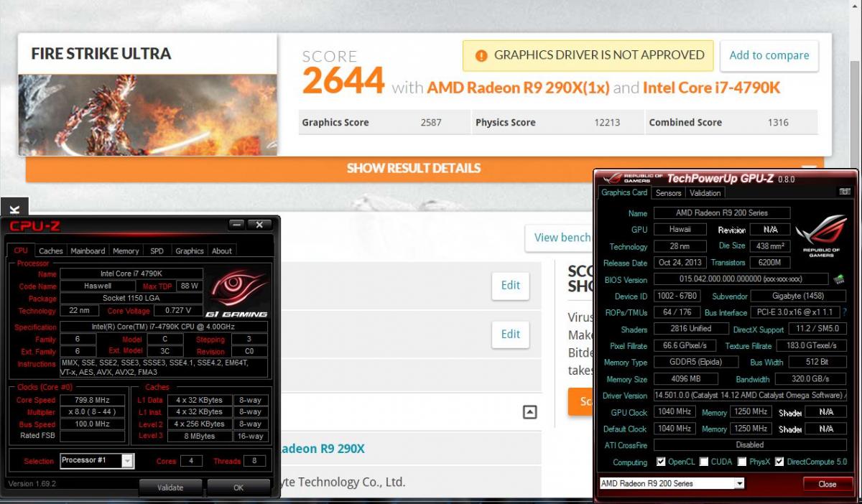Switch to CPU-Z SPD tab
The width and height of the screenshot is (862, 504).
click(157, 251)
